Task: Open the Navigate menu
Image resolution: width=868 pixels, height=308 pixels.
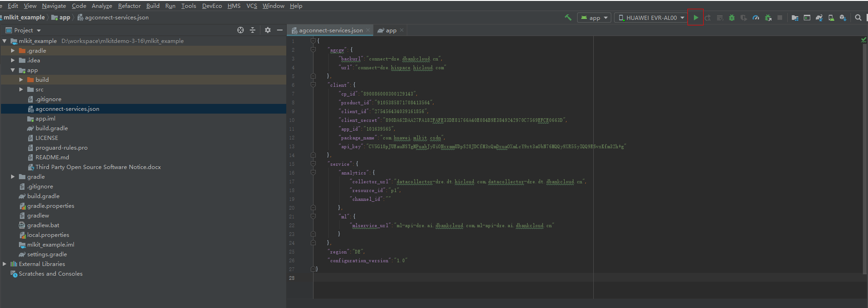Action: pyautogui.click(x=54, y=6)
